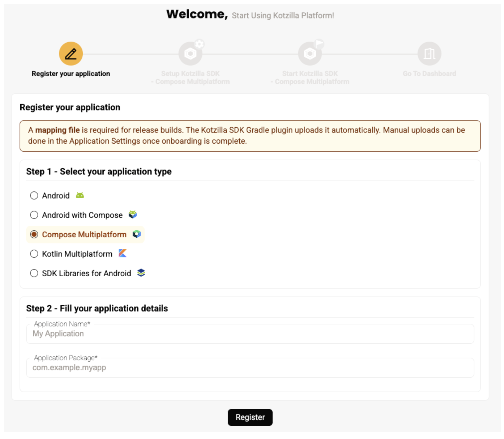Click the Start Kotzilla SDK step label
504x439 pixels.
click(x=310, y=77)
